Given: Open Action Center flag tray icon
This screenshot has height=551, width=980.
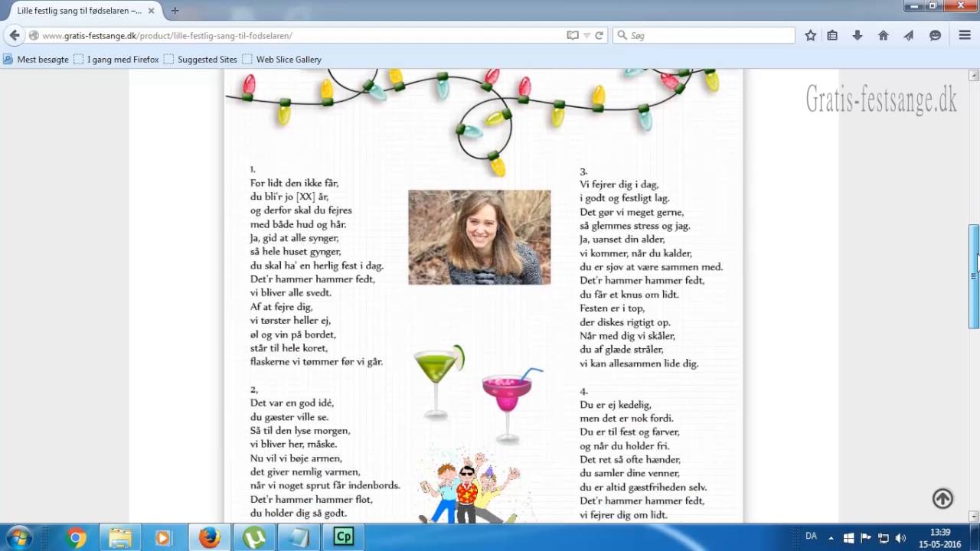Looking at the screenshot, I should pyautogui.click(x=866, y=538).
